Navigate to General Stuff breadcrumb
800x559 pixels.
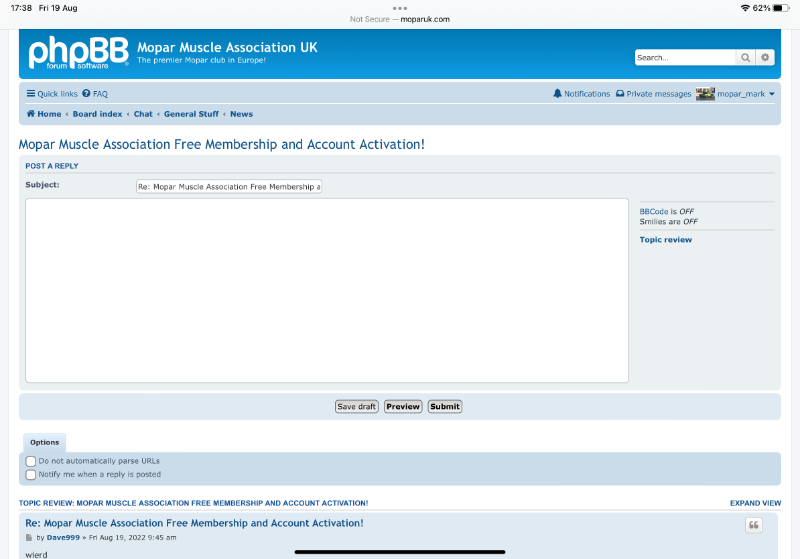[x=191, y=114]
